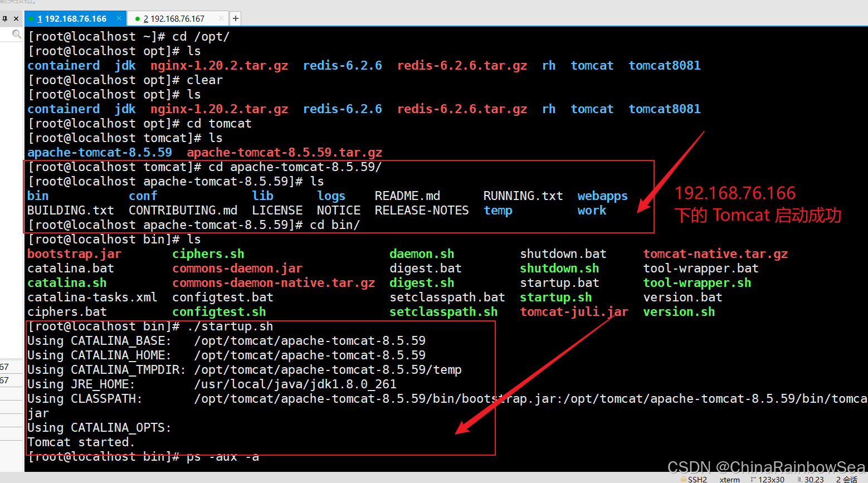The height and width of the screenshot is (483, 868).
Task: Click the cursor position icon before 30,23
Action: point(801,479)
